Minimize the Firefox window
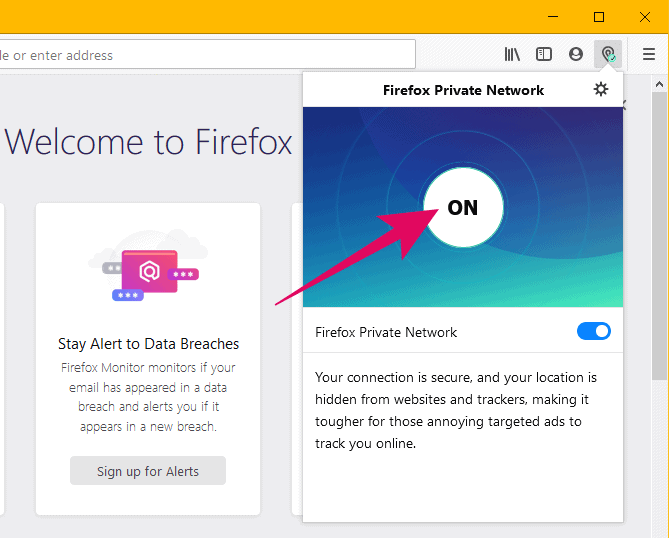 pos(553,17)
